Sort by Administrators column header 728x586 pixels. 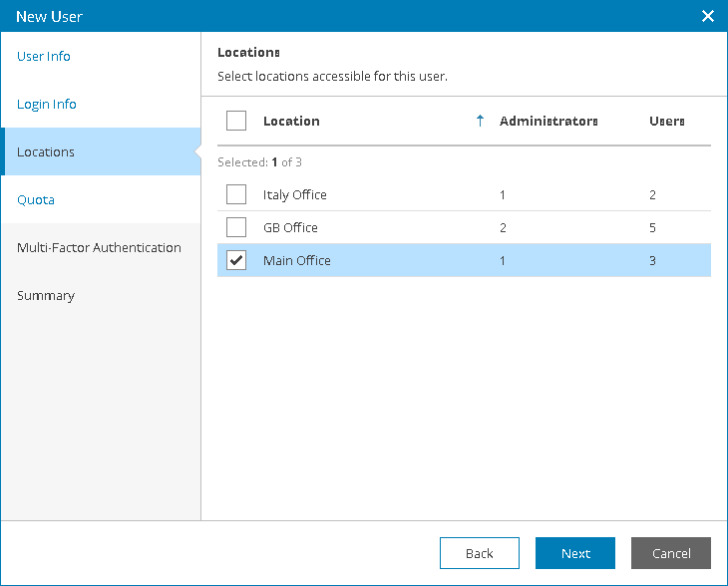click(x=548, y=121)
